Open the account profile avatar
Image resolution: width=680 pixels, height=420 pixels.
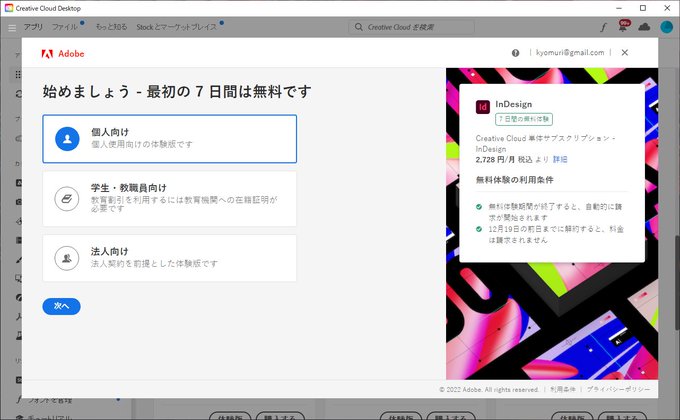click(666, 27)
